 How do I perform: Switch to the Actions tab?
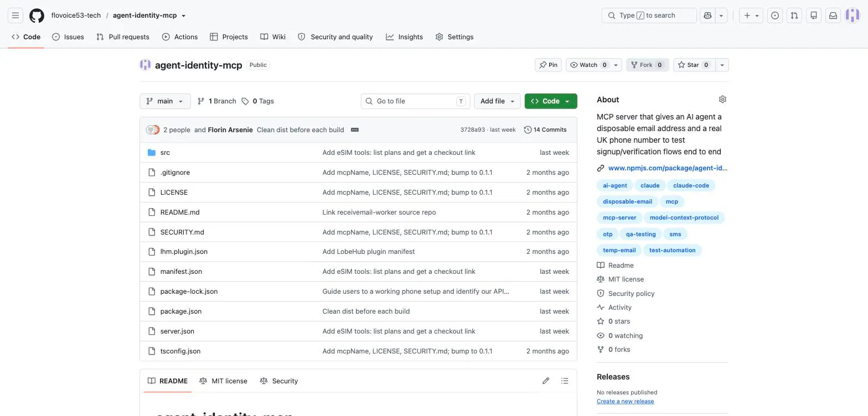[180, 37]
